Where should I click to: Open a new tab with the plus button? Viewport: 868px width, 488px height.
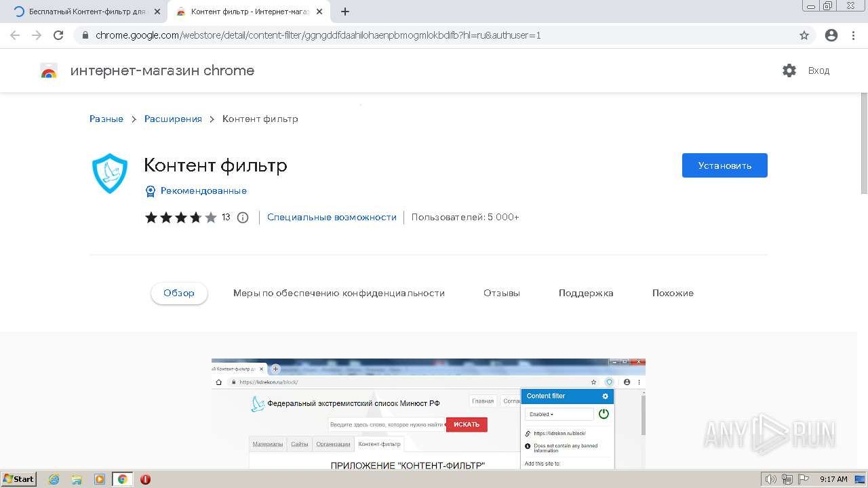click(x=344, y=12)
